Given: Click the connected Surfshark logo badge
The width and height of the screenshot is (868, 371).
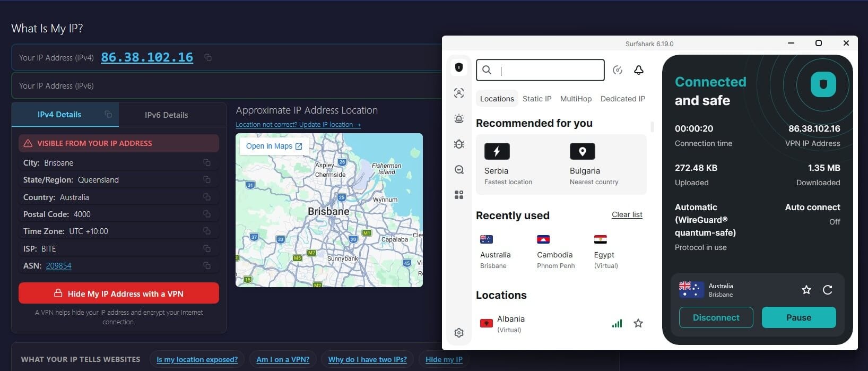Looking at the screenshot, I should (x=823, y=84).
